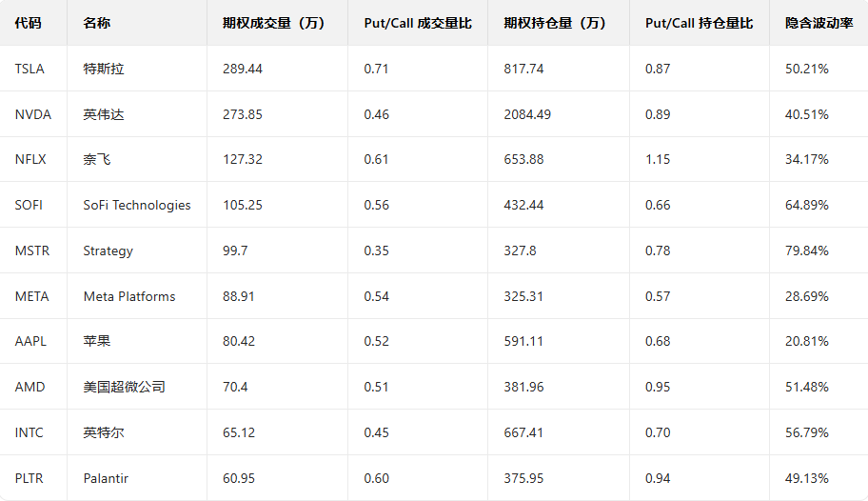Click the 名称 column header
868x501 pixels.
96,23
